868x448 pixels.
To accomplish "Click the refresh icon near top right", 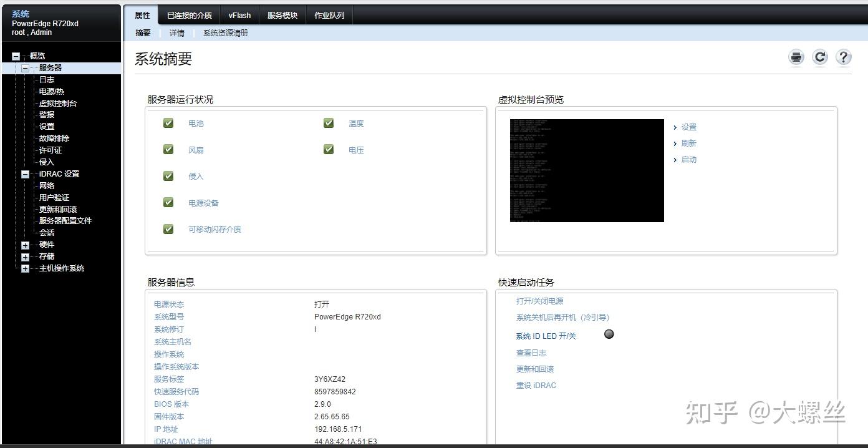I will (820, 57).
